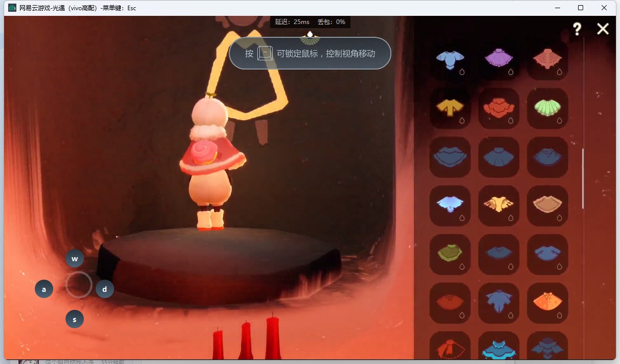Viewport: 620px width, 364px height.
Task: Equip the dark red cape with tie
Action: (450, 303)
